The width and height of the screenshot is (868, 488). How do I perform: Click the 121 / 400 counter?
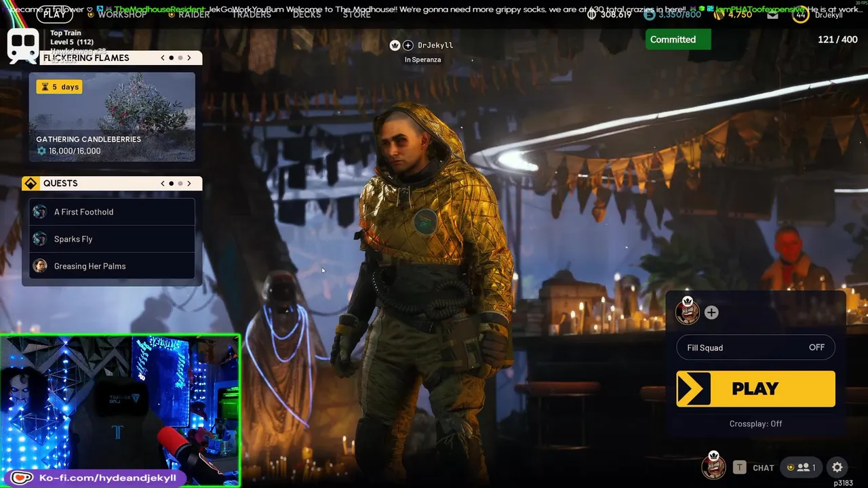(x=837, y=39)
